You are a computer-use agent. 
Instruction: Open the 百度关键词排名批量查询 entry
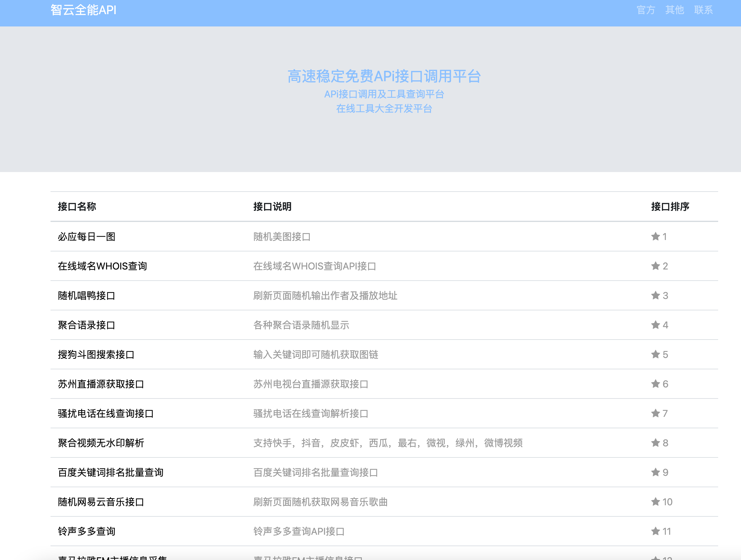click(111, 472)
